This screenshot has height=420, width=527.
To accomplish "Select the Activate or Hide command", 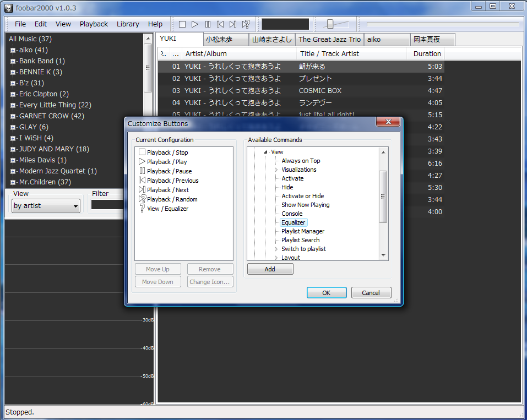I will tap(302, 196).
